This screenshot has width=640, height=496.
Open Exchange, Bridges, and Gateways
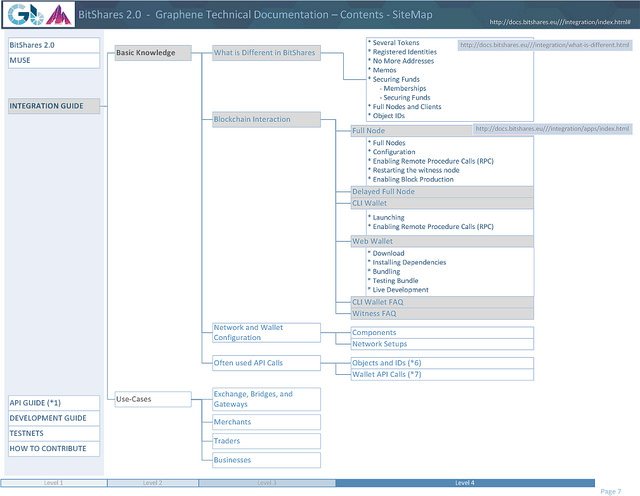click(267, 399)
